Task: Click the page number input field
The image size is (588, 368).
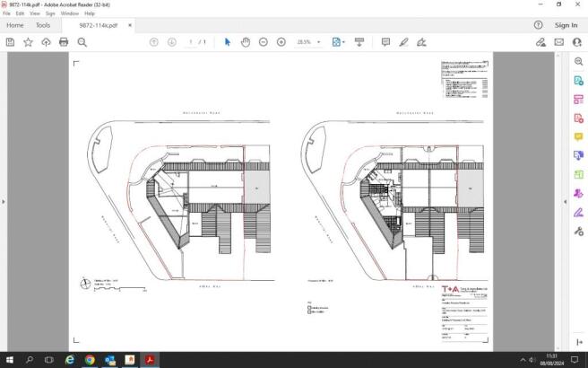Action: pyautogui.click(x=191, y=42)
